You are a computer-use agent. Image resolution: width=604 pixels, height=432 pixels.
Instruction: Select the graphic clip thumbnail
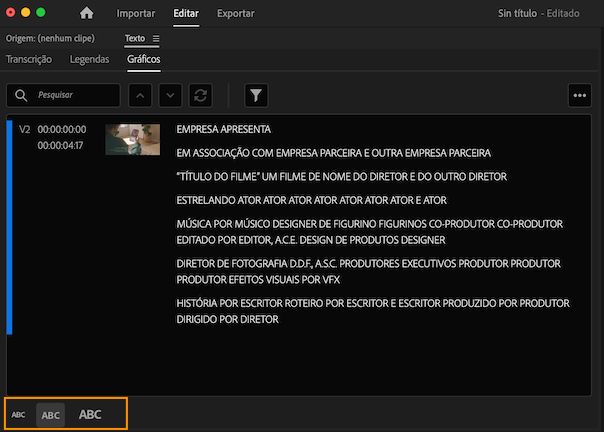click(133, 140)
